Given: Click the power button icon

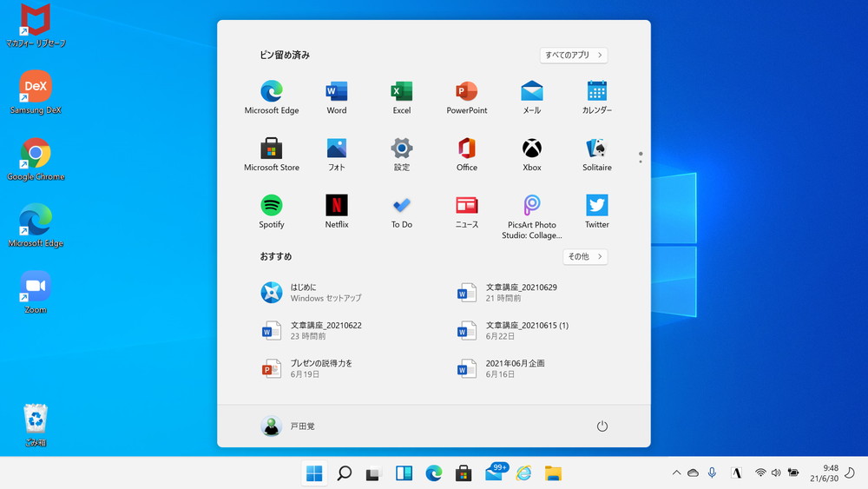Looking at the screenshot, I should (x=602, y=426).
